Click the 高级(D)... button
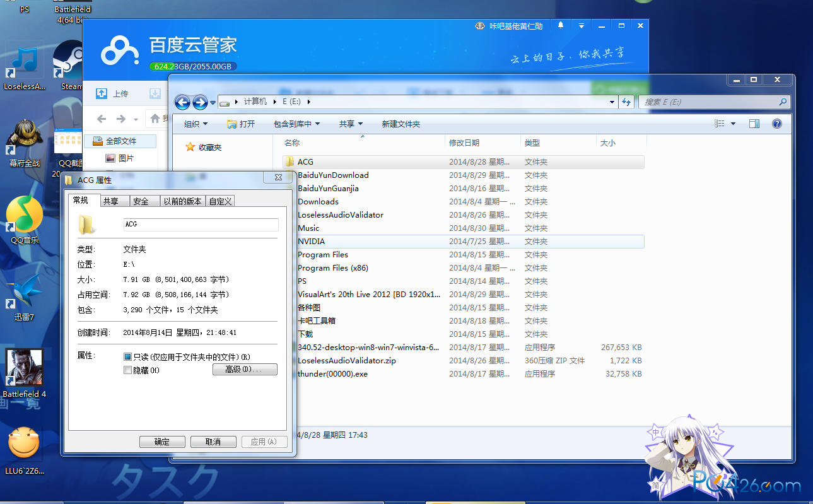Image resolution: width=813 pixels, height=504 pixels. 245,370
